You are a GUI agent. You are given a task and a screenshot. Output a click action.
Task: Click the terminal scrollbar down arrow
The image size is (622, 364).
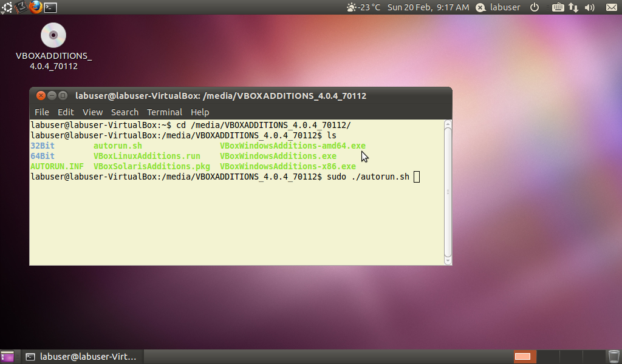click(x=448, y=261)
